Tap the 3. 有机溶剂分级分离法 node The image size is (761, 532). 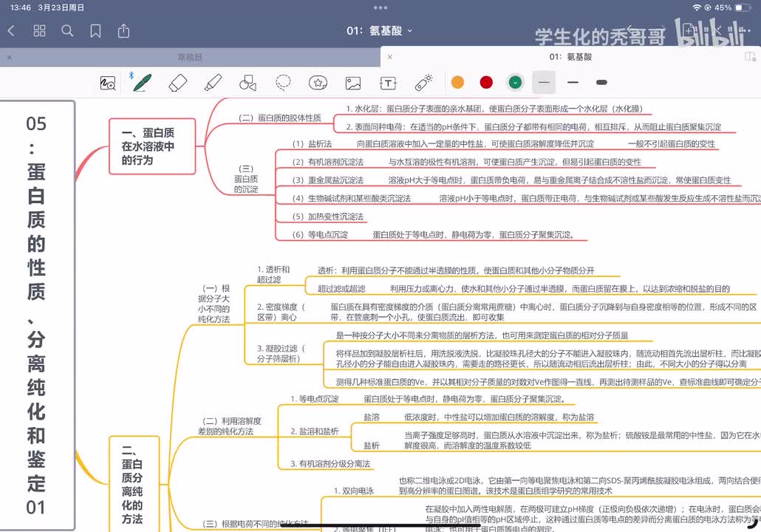coord(330,464)
